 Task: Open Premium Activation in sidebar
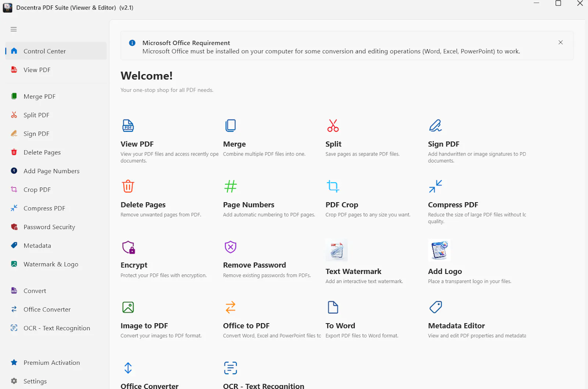(x=56, y=363)
